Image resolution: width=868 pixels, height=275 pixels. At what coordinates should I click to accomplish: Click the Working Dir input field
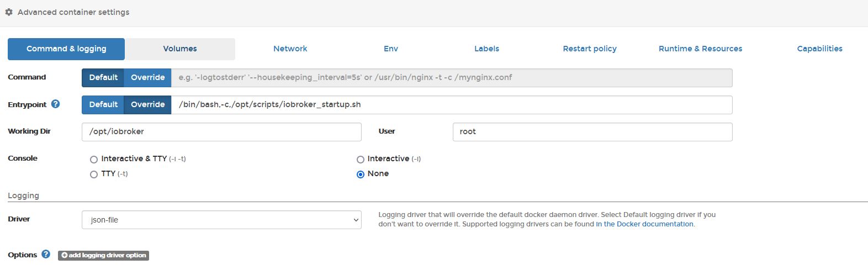[221, 132]
